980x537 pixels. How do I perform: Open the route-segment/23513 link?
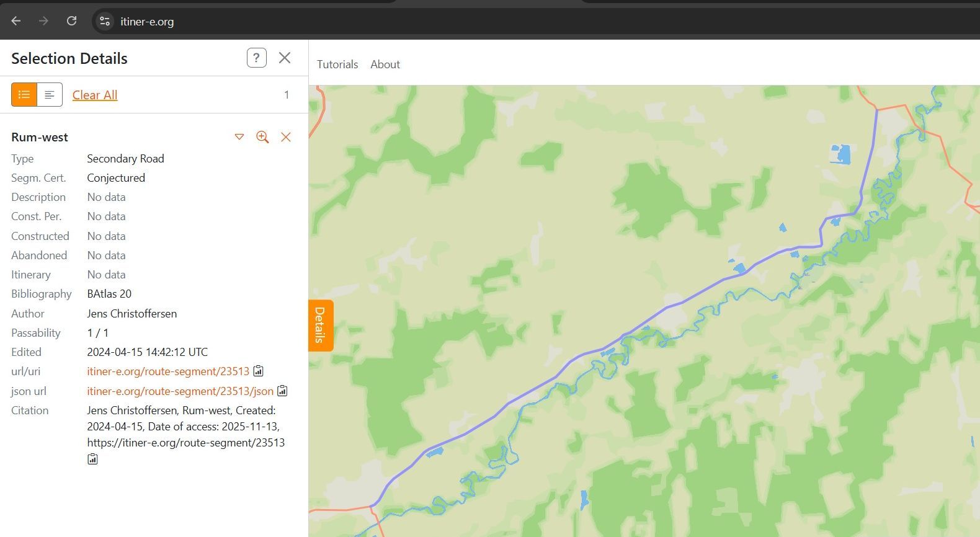(167, 371)
